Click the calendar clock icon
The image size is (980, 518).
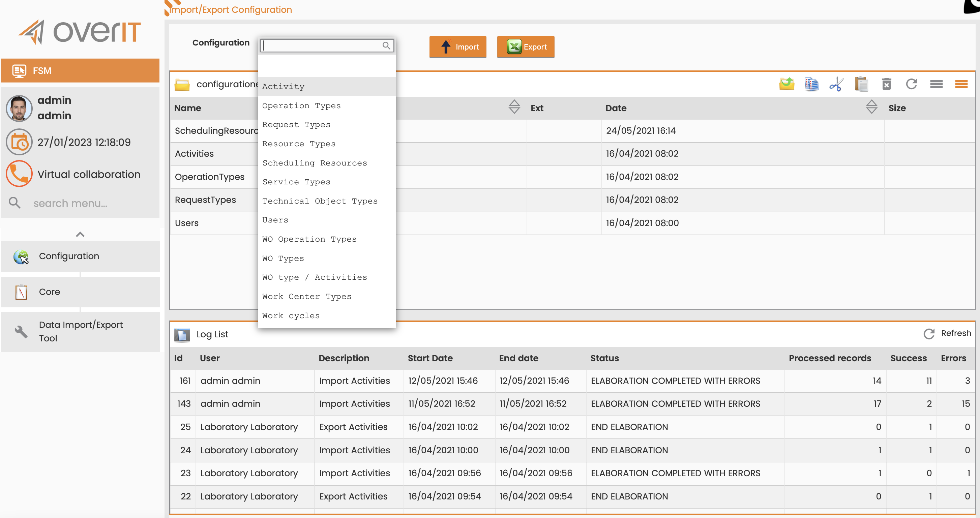tap(19, 142)
